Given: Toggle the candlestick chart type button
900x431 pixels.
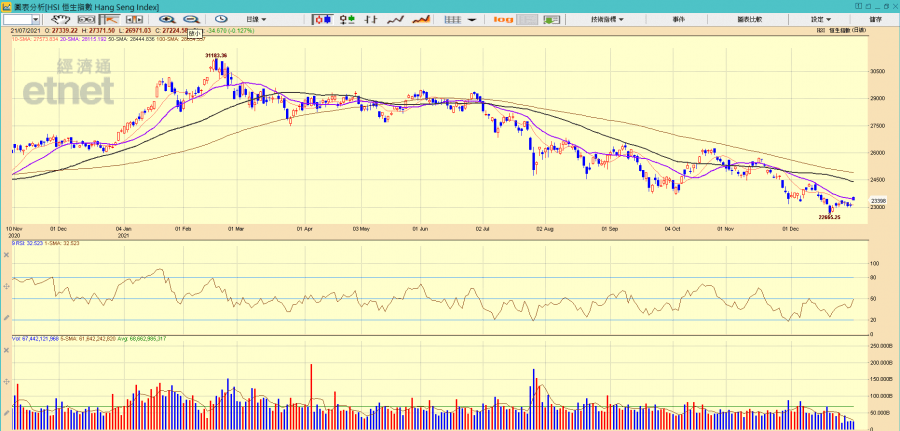Looking at the screenshot, I should 322,19.
